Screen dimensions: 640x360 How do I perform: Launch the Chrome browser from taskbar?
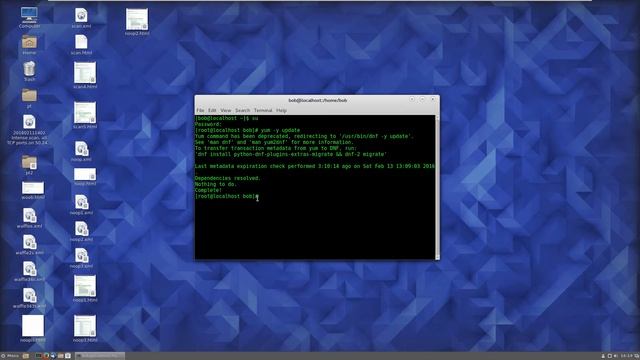[46, 356]
